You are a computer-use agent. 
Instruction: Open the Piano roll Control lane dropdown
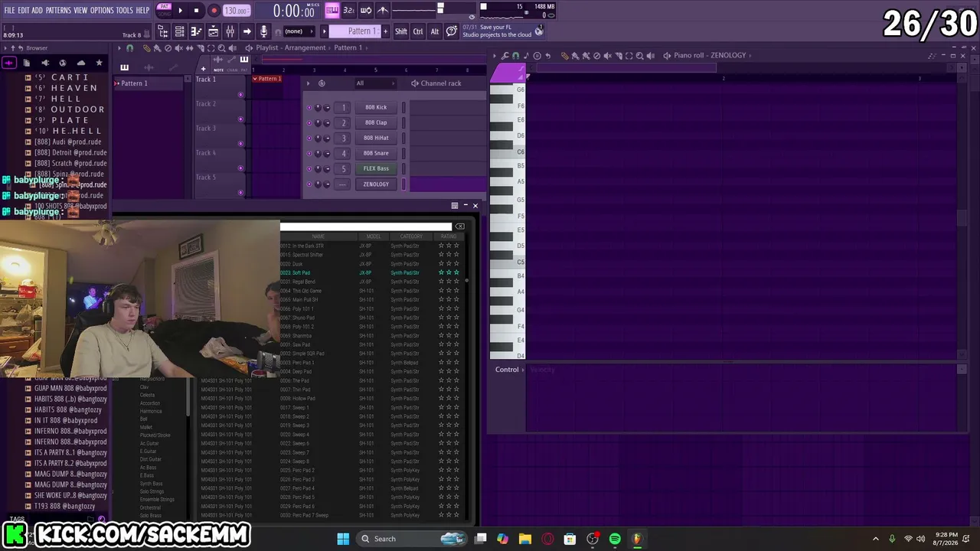(x=511, y=370)
